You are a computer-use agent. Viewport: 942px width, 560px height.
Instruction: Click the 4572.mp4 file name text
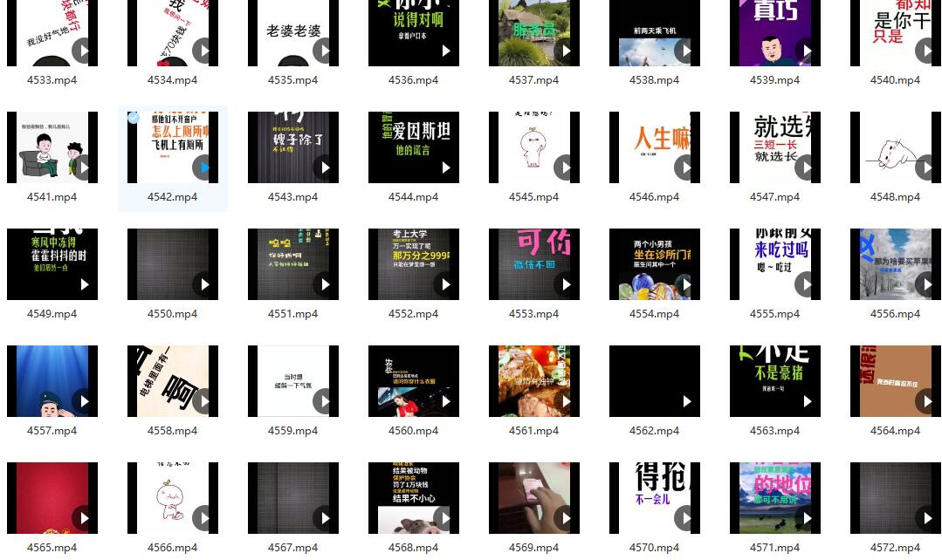895,548
